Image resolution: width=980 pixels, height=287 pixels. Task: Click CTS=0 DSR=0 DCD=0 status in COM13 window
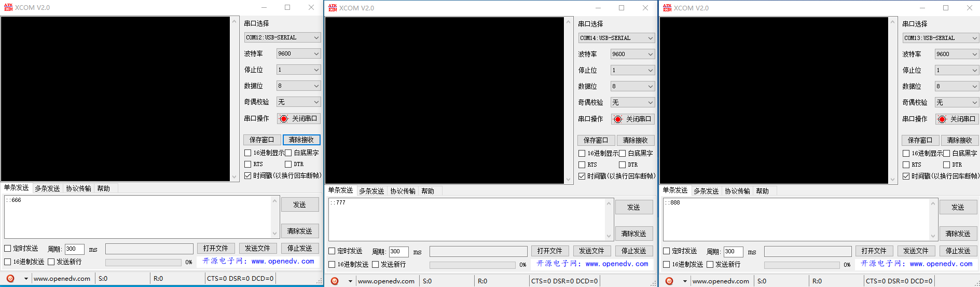point(899,281)
